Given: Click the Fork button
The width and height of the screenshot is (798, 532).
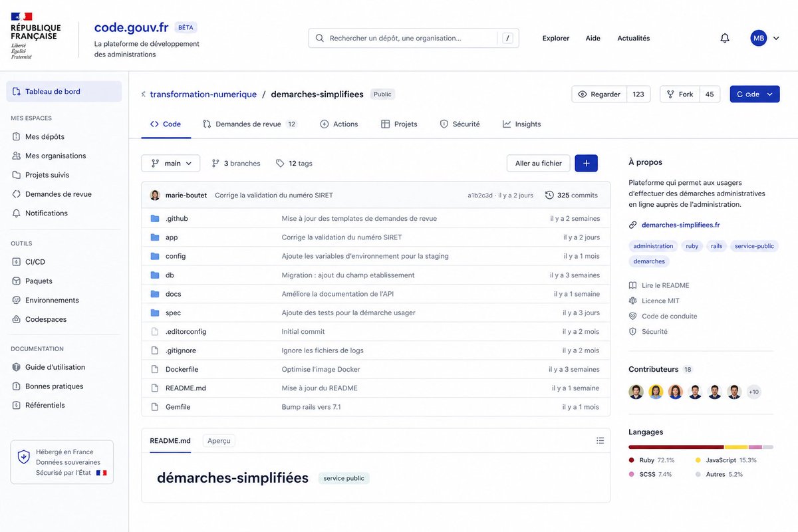Looking at the screenshot, I should [x=679, y=94].
